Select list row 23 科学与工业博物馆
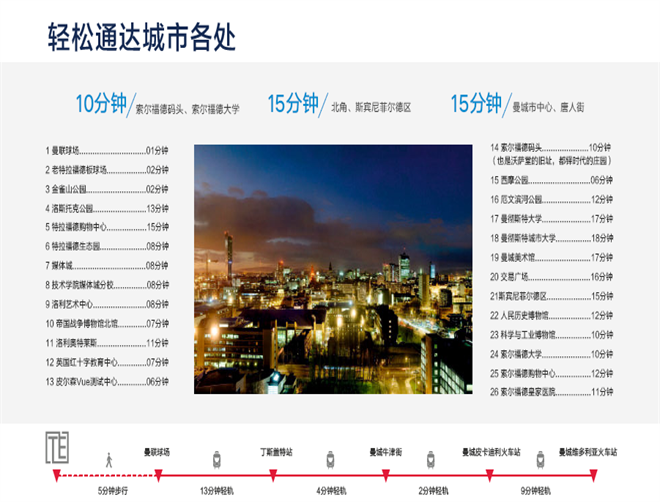The height and width of the screenshot is (502, 660). point(551,335)
